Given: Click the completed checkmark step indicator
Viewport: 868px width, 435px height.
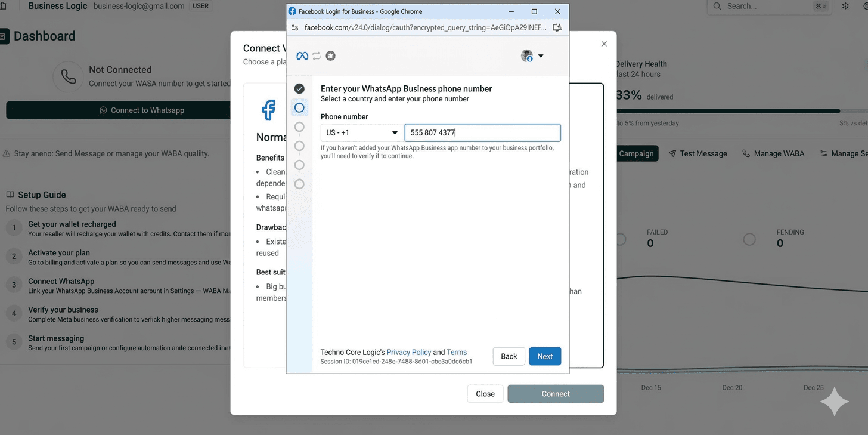Looking at the screenshot, I should click(299, 88).
